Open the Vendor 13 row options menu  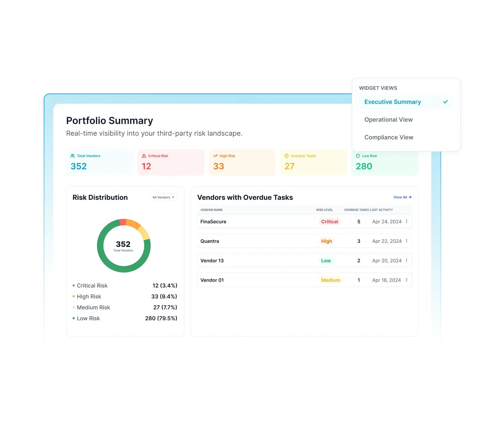[407, 260]
